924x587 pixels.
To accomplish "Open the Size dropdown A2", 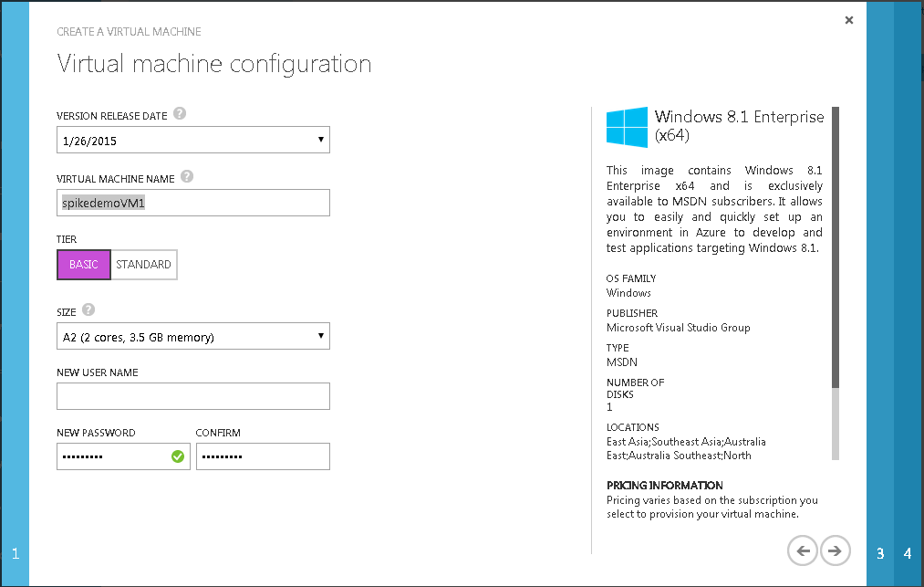I will 193,336.
